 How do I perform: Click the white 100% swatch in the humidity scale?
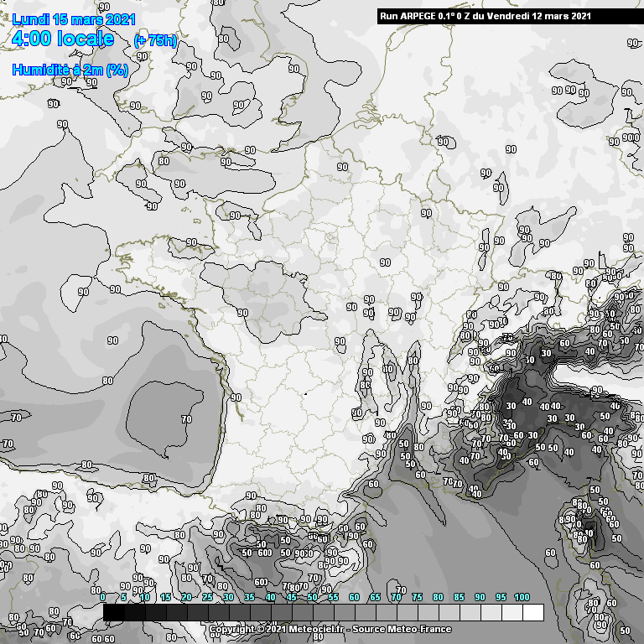coord(532,613)
